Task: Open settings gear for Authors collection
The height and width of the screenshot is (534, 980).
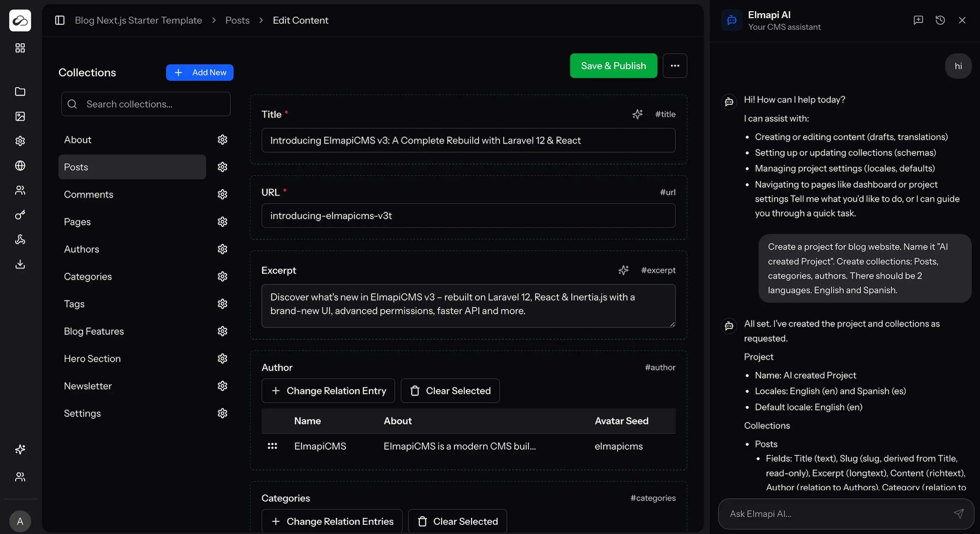Action: 223,249
